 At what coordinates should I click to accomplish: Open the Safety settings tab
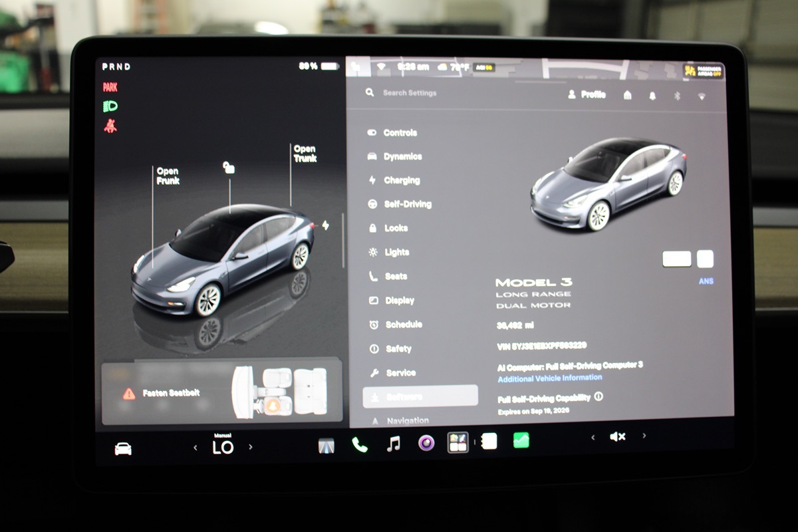(x=390, y=348)
